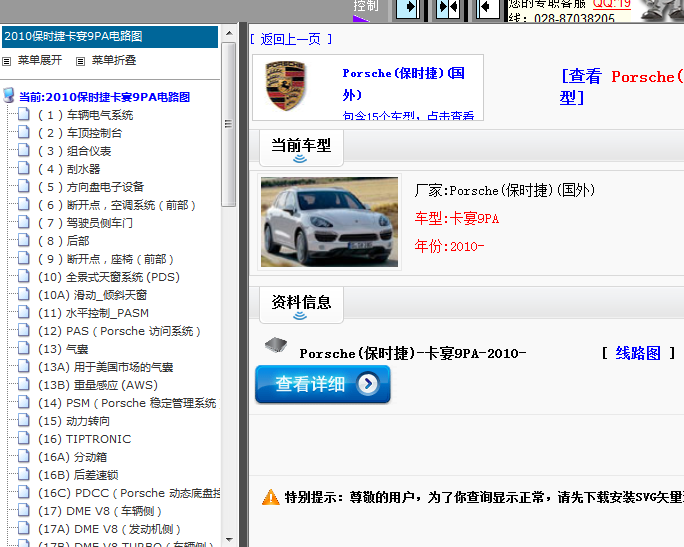Click 菜单展开 to expand the menu
Screen dimensions: 684x547
point(39,60)
